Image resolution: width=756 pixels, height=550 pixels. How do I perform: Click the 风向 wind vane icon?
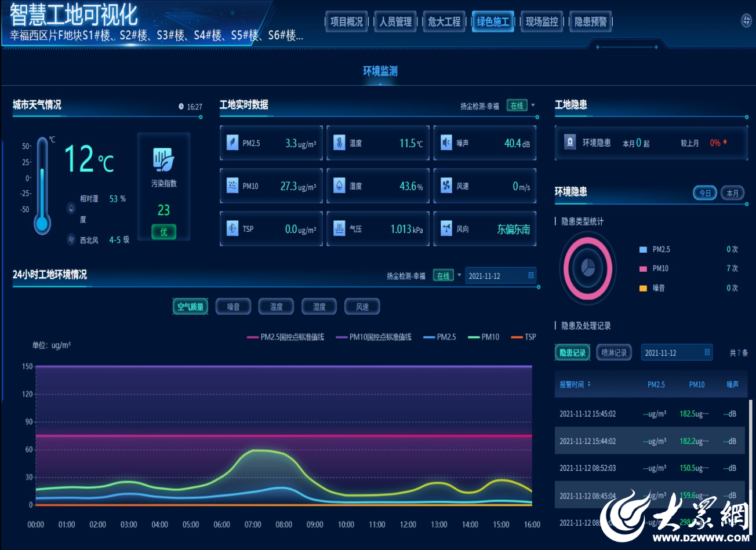pyautogui.click(x=446, y=228)
